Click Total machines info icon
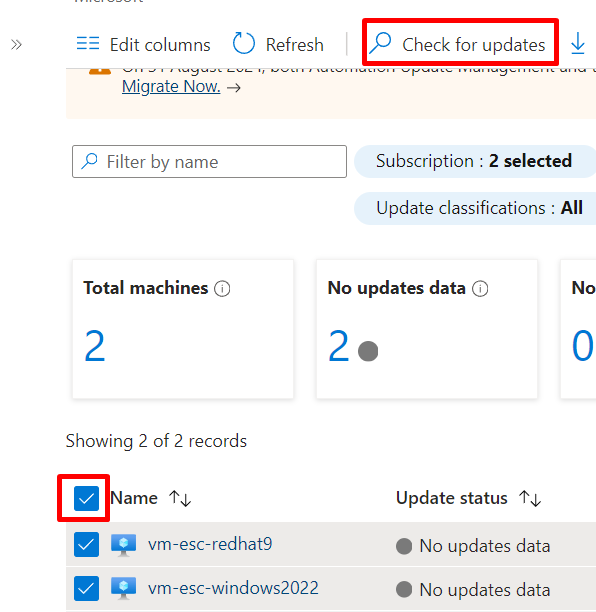The image size is (596, 612). [x=222, y=289]
